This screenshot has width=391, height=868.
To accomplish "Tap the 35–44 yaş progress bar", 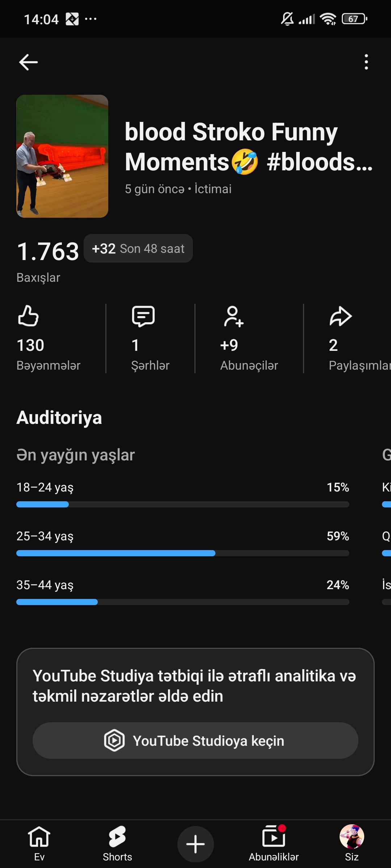I will (183, 602).
